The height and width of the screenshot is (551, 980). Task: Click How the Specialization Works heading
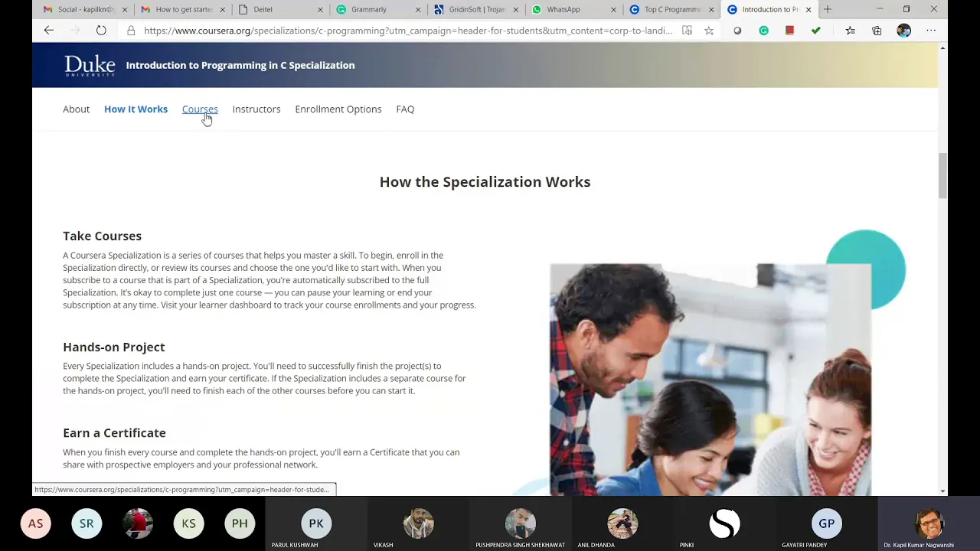pos(485,181)
